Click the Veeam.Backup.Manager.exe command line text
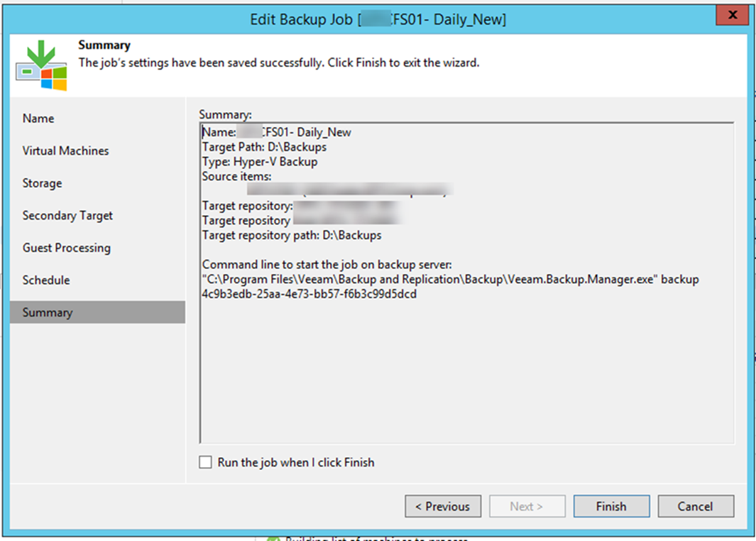756x541 pixels. (450, 280)
